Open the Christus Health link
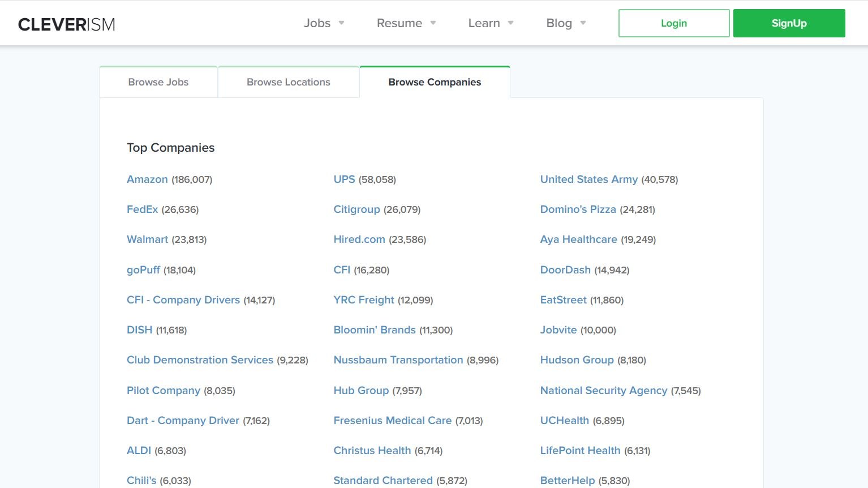 click(372, 451)
